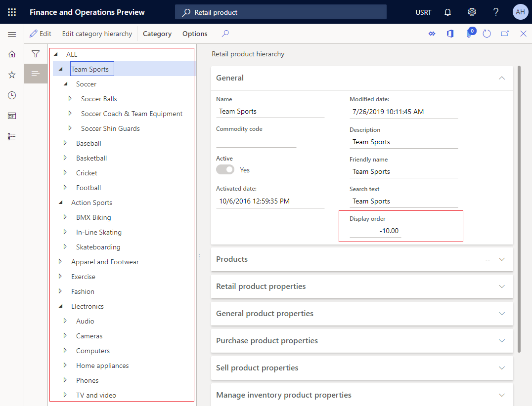This screenshot has width=532, height=406.
Task: Open the AH user avatar
Action: click(x=520, y=12)
